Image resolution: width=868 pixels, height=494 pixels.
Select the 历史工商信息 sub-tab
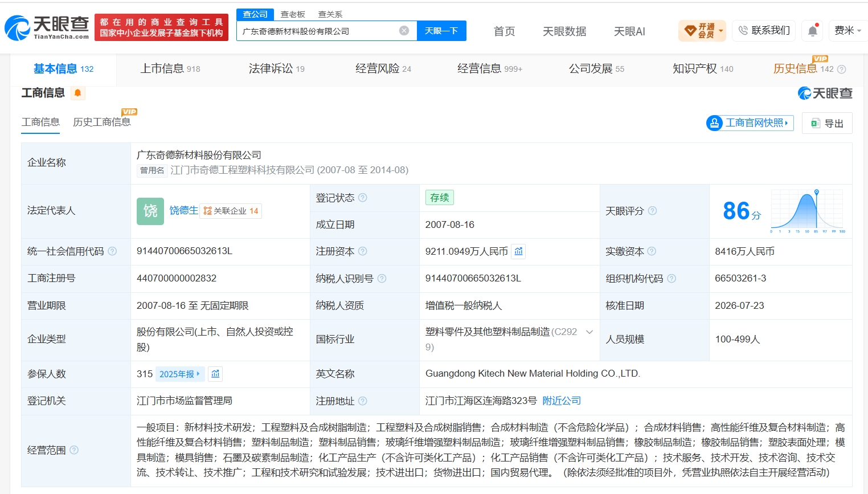pos(102,122)
